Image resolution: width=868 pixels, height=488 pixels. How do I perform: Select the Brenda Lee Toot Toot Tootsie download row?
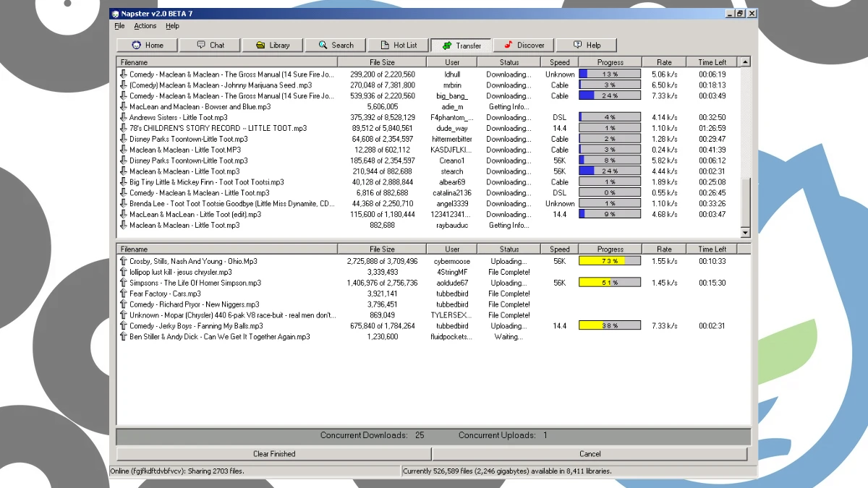click(231, 204)
